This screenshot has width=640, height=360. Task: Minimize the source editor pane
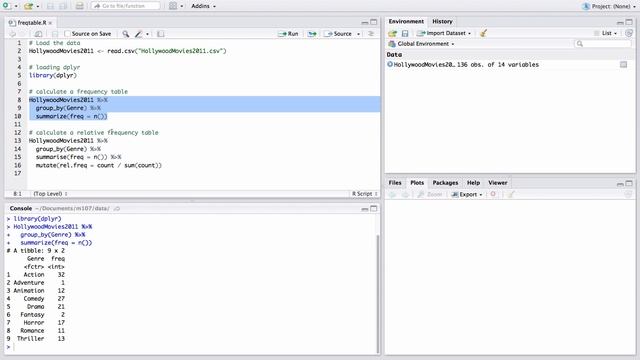click(x=364, y=22)
